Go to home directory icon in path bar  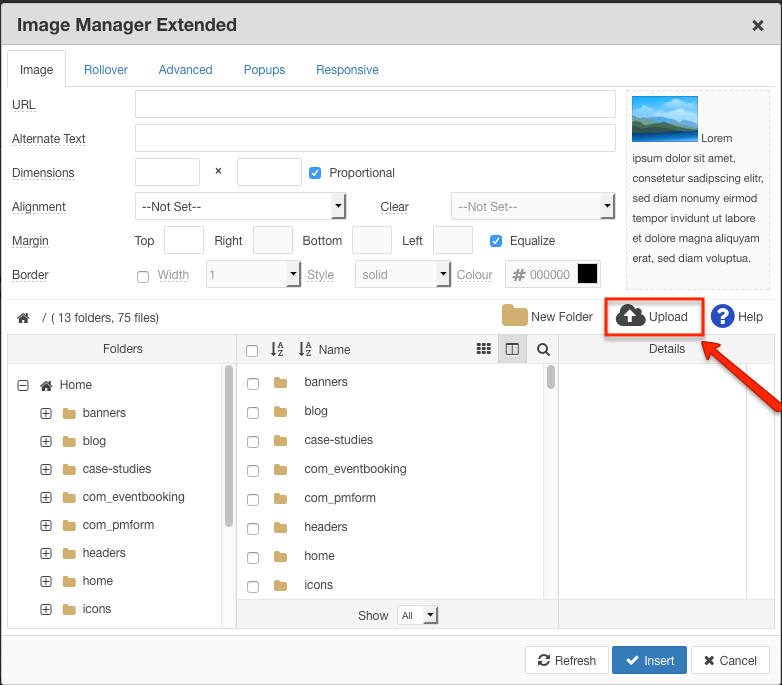coord(23,318)
